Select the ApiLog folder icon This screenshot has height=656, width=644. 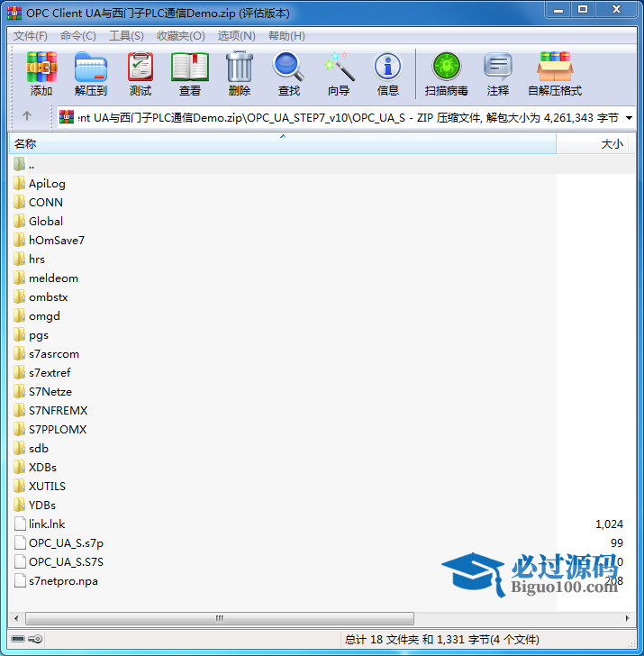19,183
